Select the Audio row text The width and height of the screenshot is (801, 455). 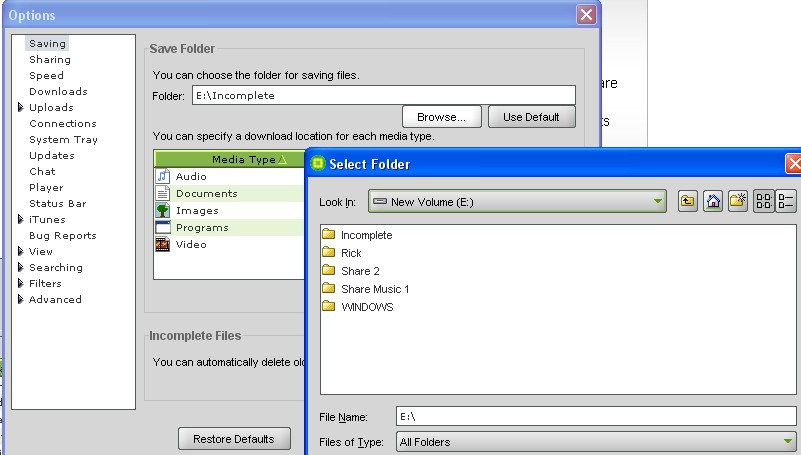click(191, 176)
